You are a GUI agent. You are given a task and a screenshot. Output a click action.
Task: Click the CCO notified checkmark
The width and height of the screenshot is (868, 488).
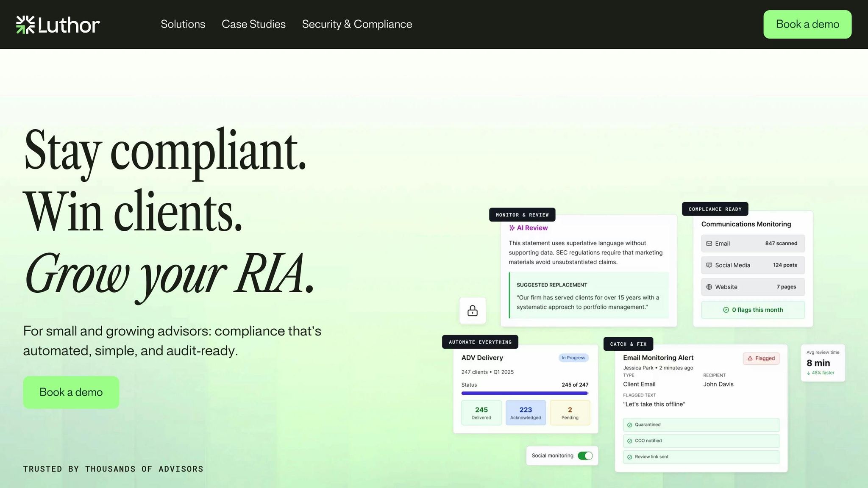tap(629, 441)
